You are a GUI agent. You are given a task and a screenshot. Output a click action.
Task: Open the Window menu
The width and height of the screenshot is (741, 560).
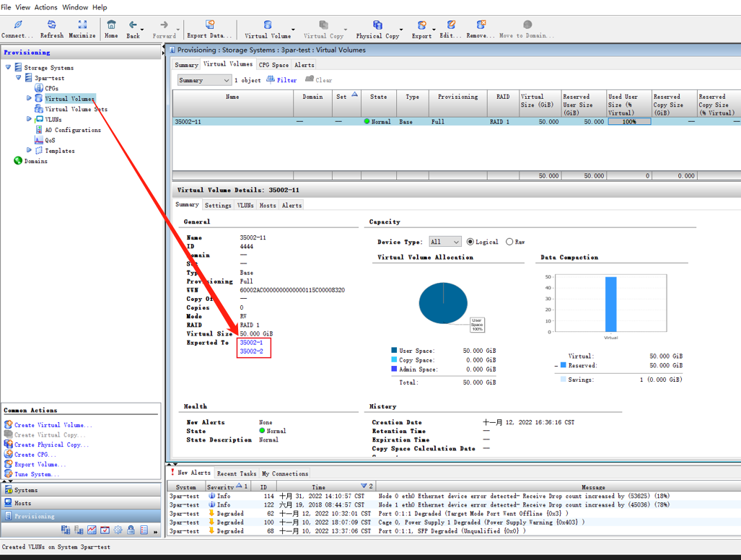coord(75,7)
